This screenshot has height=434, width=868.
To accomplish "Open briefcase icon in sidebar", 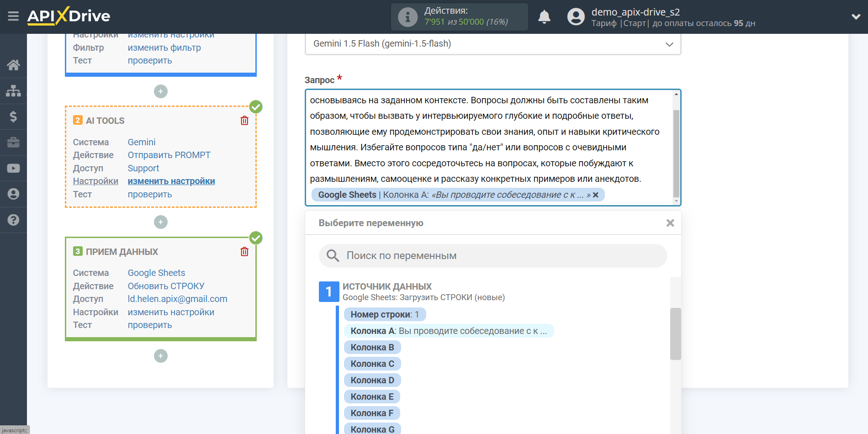I will pyautogui.click(x=13, y=143).
